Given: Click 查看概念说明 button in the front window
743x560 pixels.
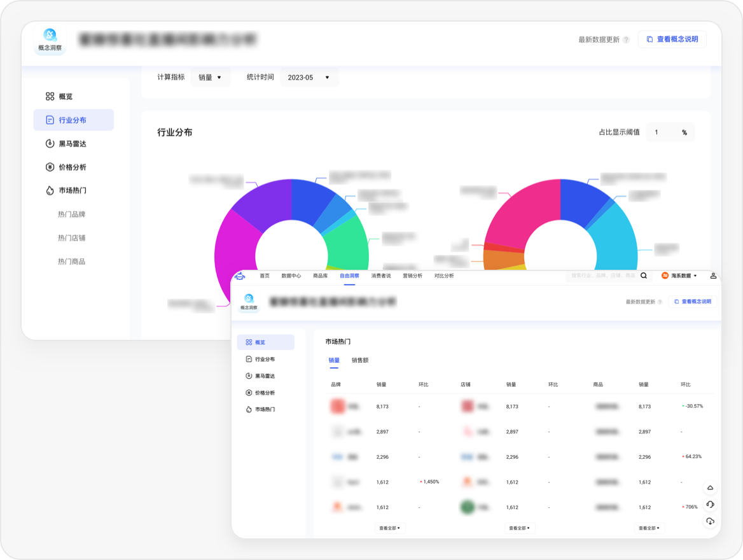Looking at the screenshot, I should click(693, 302).
